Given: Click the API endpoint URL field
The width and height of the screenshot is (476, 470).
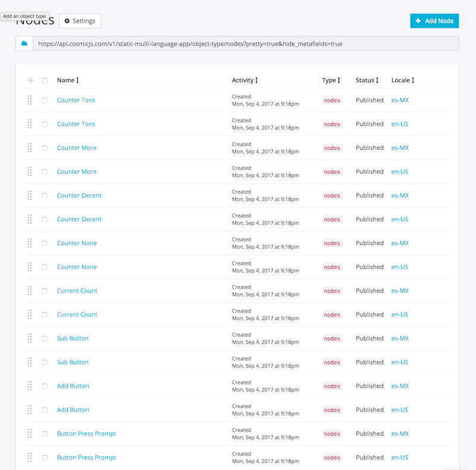Looking at the screenshot, I should click(246, 43).
